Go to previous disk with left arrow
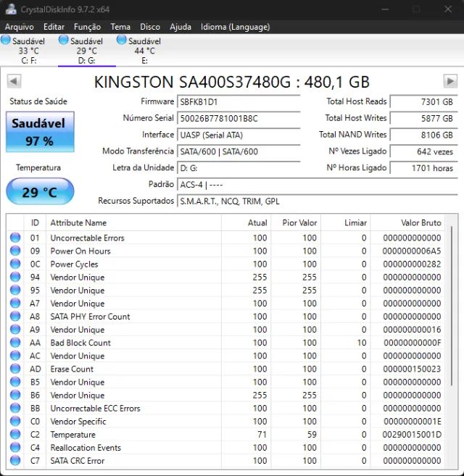Viewport: 464px width, 476px height. [14, 81]
